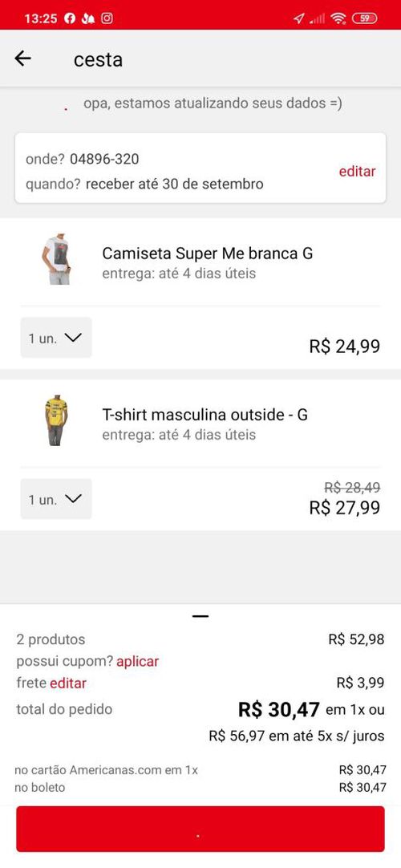This screenshot has height=868, width=401.
Task: Apply a coupon via aplicar link
Action: tap(137, 662)
